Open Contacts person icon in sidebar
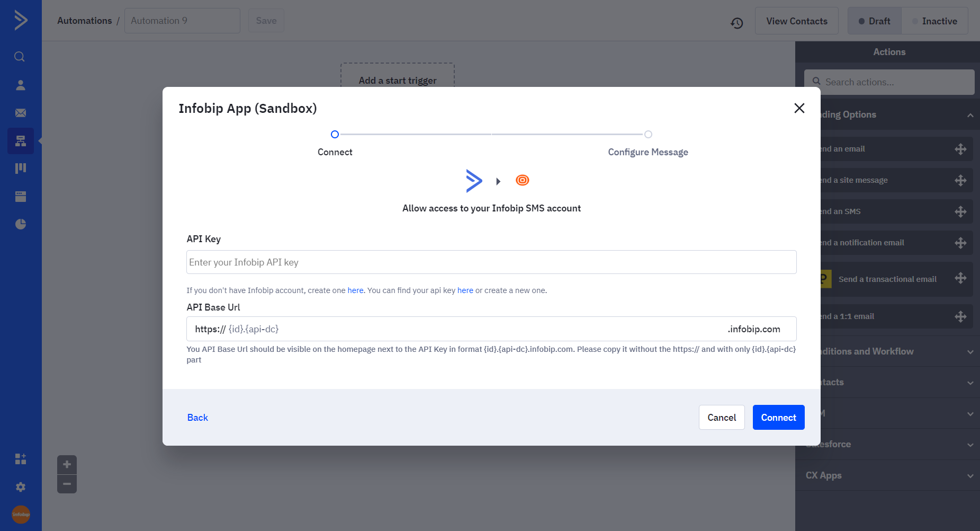Image resolution: width=980 pixels, height=531 pixels. tap(21, 85)
